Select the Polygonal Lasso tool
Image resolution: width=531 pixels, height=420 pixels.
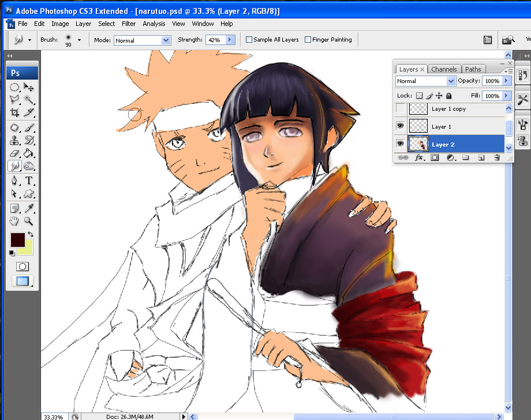click(14, 99)
